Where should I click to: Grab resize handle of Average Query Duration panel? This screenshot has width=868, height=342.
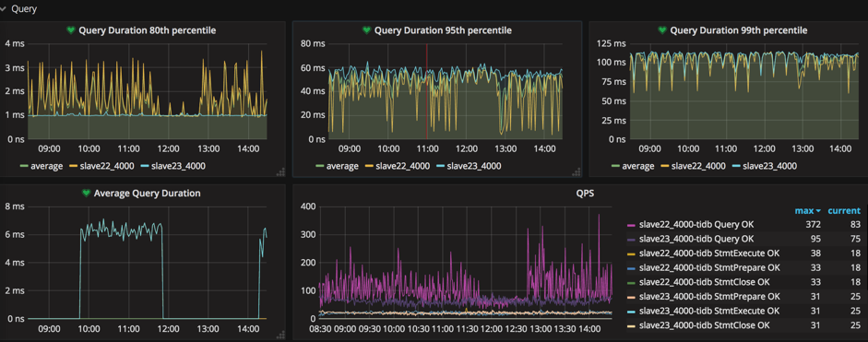[280, 335]
